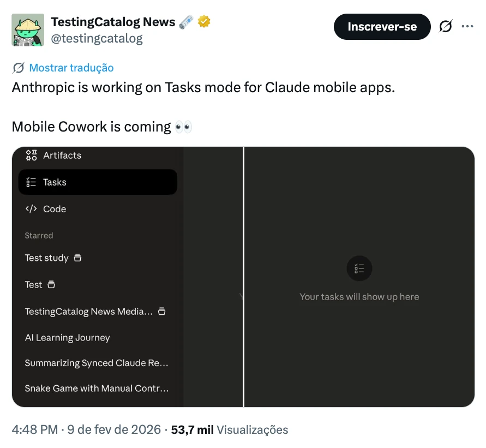This screenshot has height=448, width=486.
Task: Click the Mostrar tradução link
Action: tap(71, 68)
